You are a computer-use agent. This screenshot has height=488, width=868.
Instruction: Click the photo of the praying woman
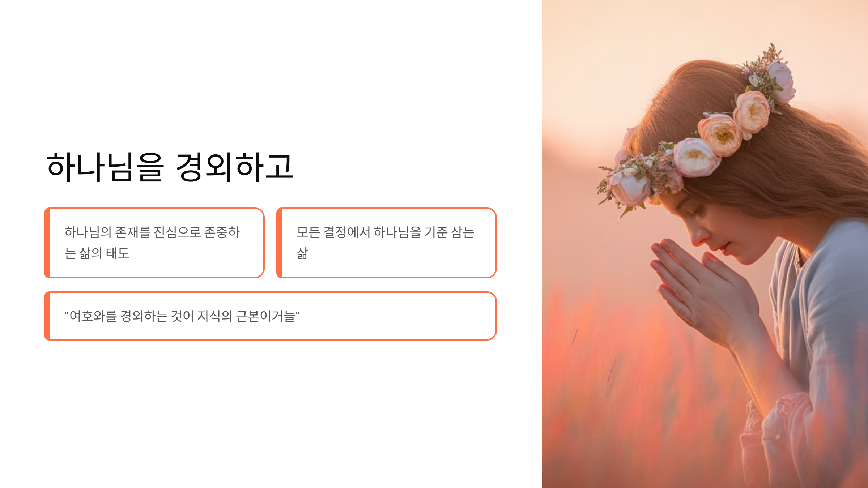pos(705,244)
